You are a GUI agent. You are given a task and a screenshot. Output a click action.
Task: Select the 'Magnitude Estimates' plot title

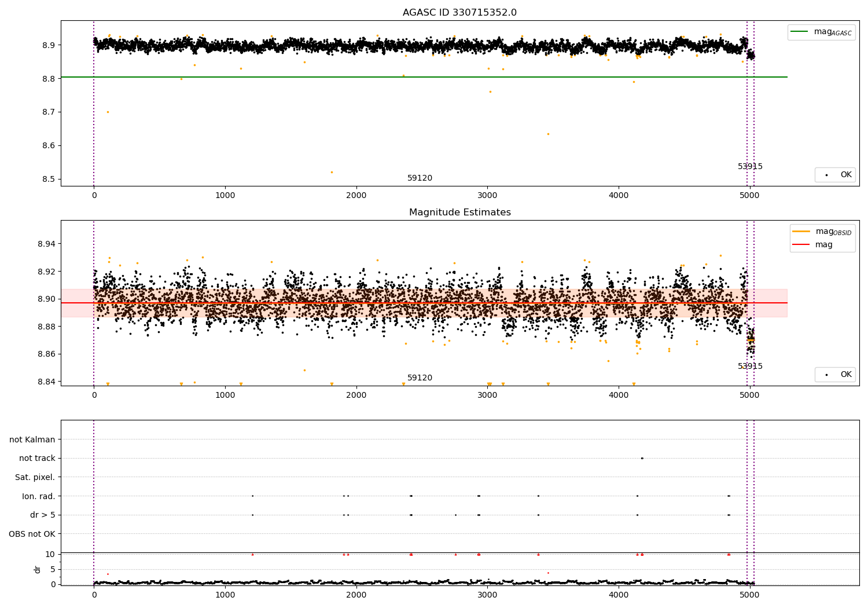pyautogui.click(x=459, y=213)
